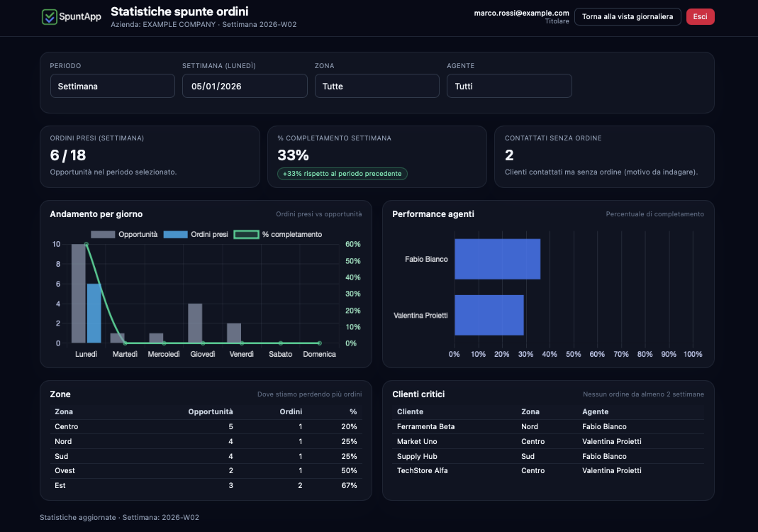Viewport: 758px width, 532px height.
Task: Click the Domenica axis label
Action: 320,354
